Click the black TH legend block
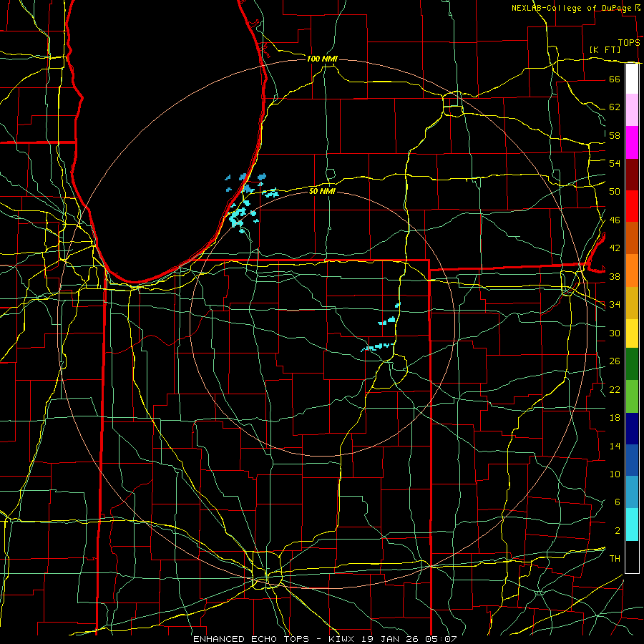Screen dimensions: 644x644 point(632,557)
